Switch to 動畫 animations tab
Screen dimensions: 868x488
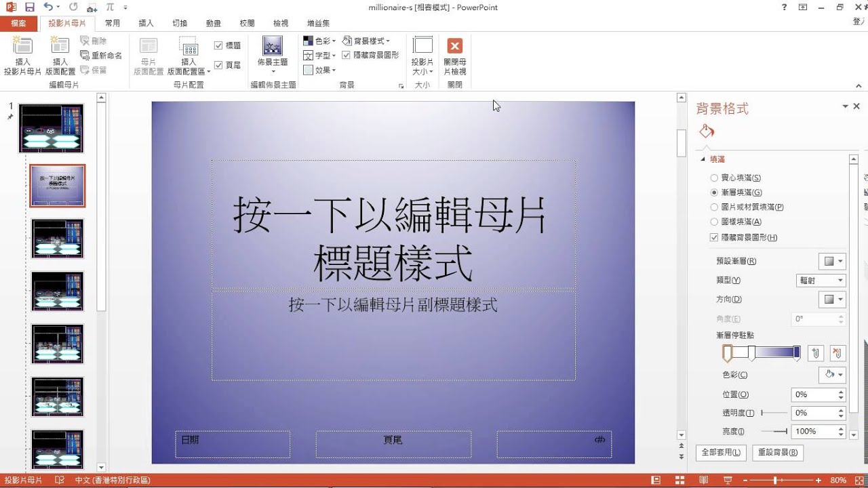(x=214, y=23)
